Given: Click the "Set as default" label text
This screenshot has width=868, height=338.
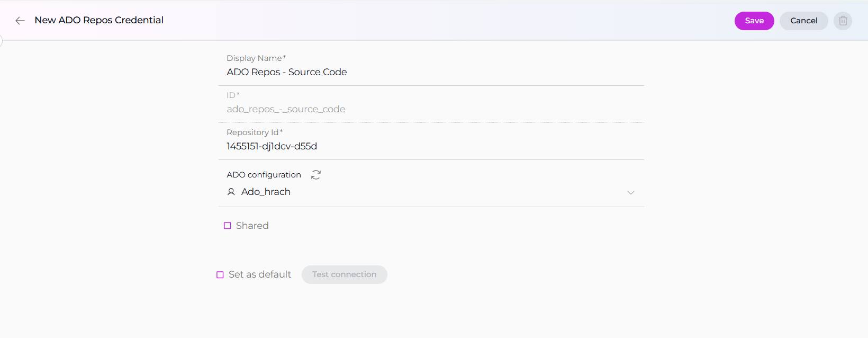Looking at the screenshot, I should pyautogui.click(x=259, y=274).
